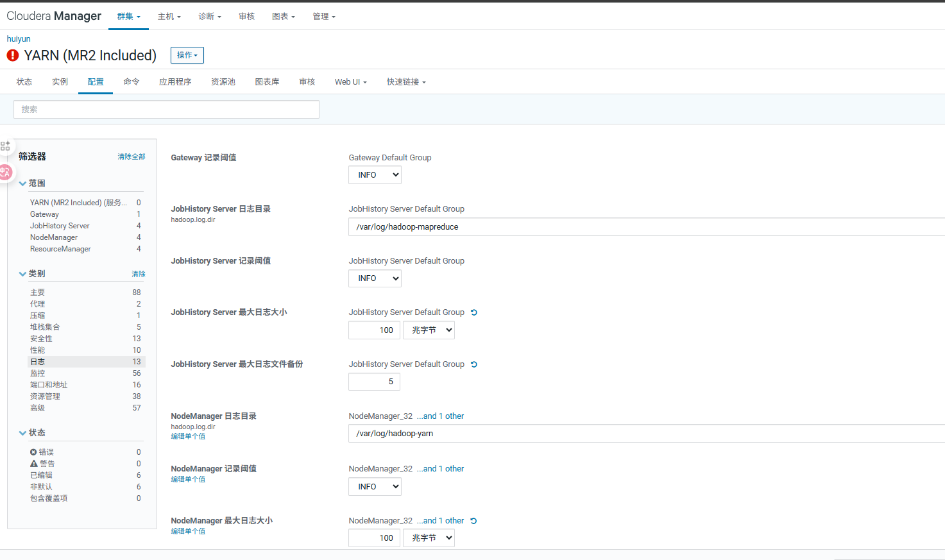945x560 pixels.
Task: Click the huiyun cluster link
Action: click(19, 39)
